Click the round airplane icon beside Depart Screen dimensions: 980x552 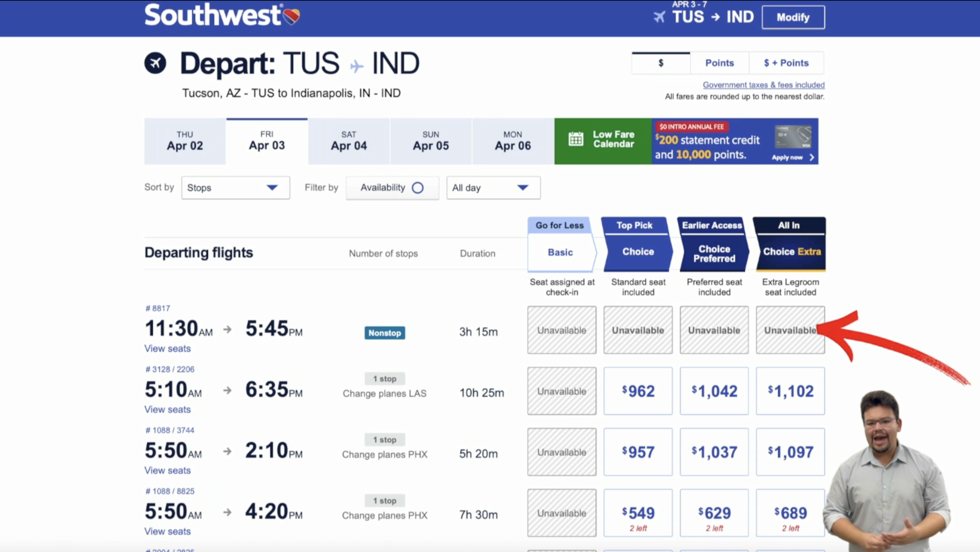click(155, 63)
